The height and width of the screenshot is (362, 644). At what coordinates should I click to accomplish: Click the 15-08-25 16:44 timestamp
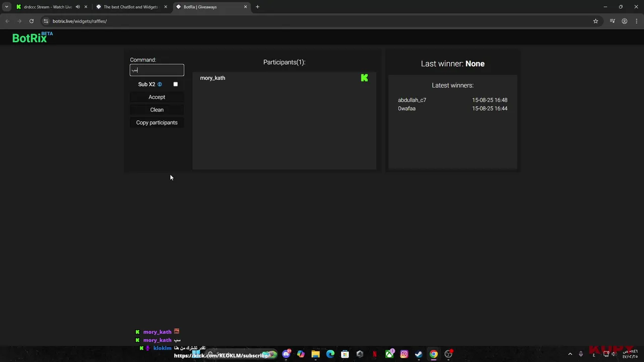[490, 109]
